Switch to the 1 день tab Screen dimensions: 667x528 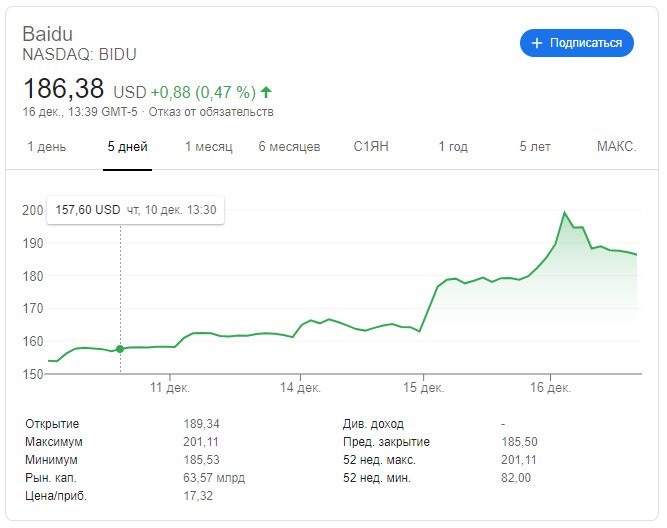[x=47, y=147]
